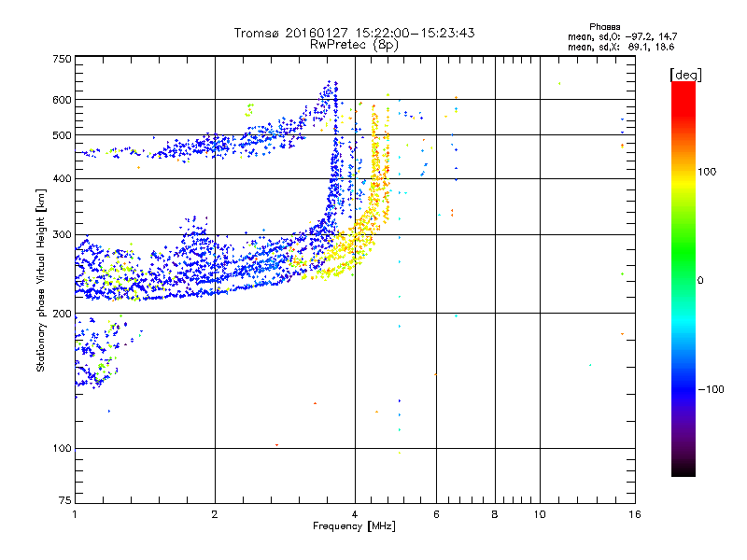Image resolution: width=747 pixels, height=560 pixels.
Task: Click the y-axis label '100' on the height axis
Action: [x=62, y=449]
